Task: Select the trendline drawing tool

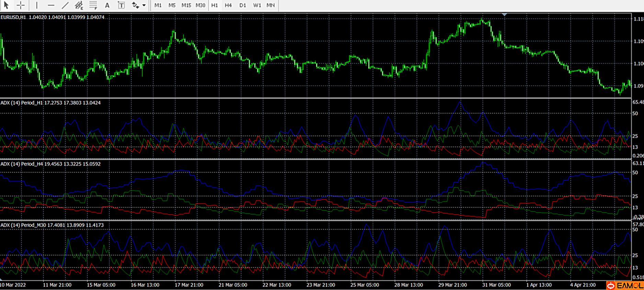Action: coord(65,5)
